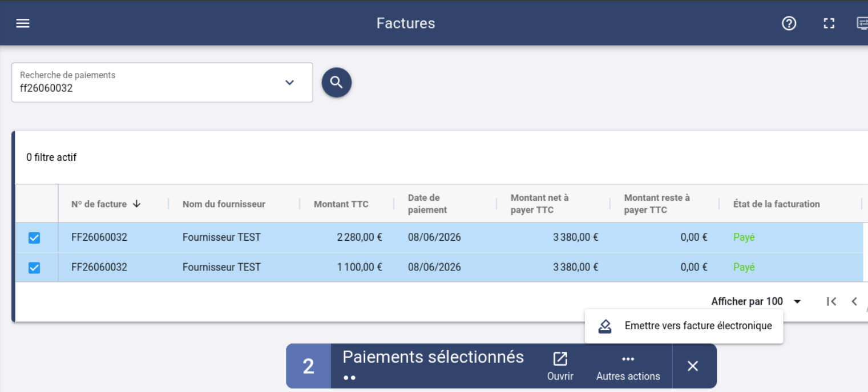The height and width of the screenshot is (392, 868).
Task: Click the 2 280,00 € amount cell
Action: 360,237
